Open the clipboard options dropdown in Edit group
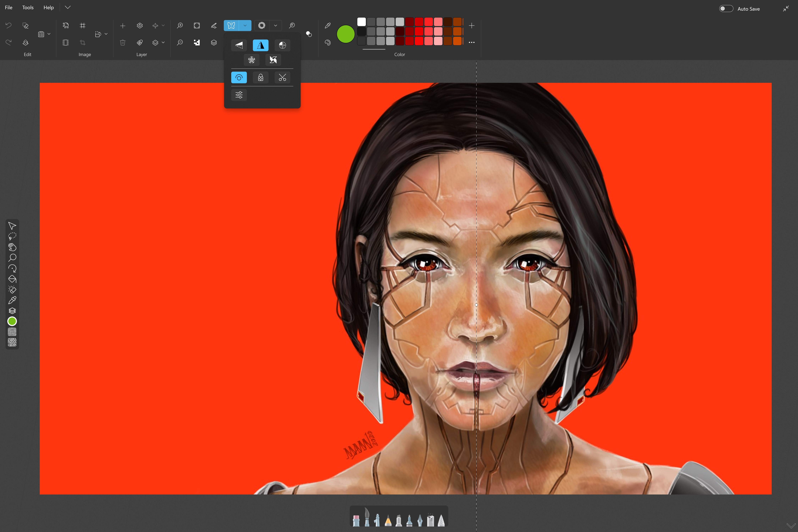This screenshot has width=798, height=532. (49, 34)
